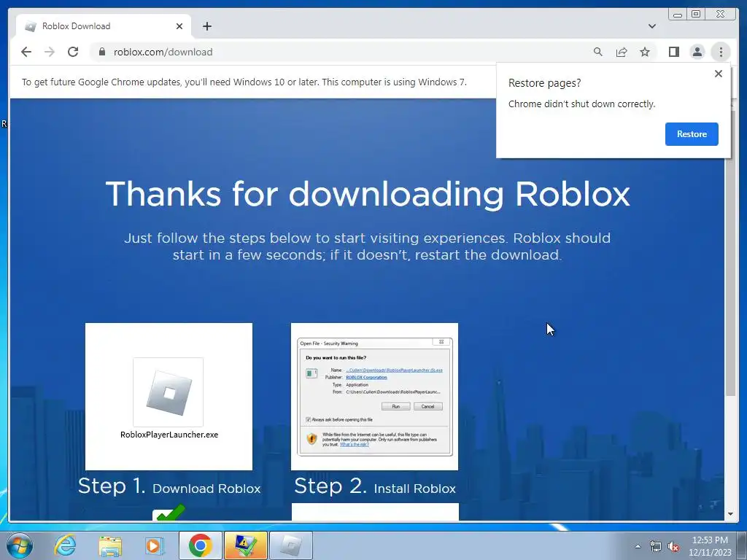
Task: Click the roblox.com/download address bar
Action: point(163,52)
